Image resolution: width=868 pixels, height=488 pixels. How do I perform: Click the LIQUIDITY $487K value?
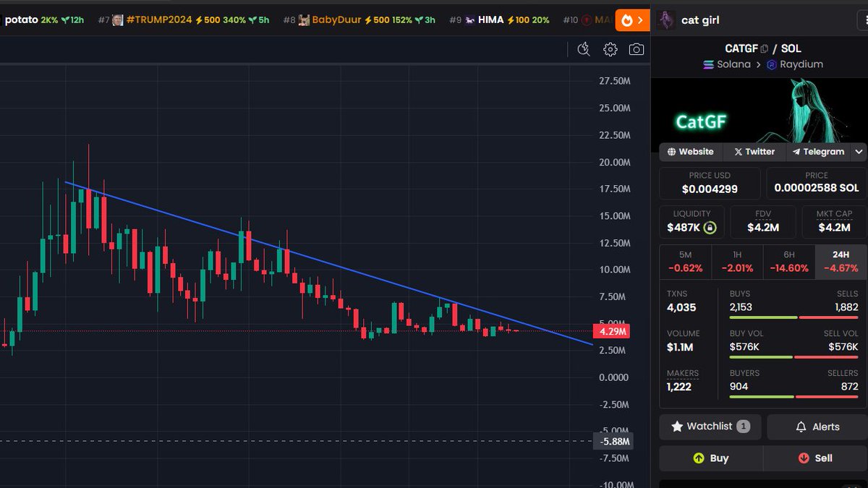683,228
